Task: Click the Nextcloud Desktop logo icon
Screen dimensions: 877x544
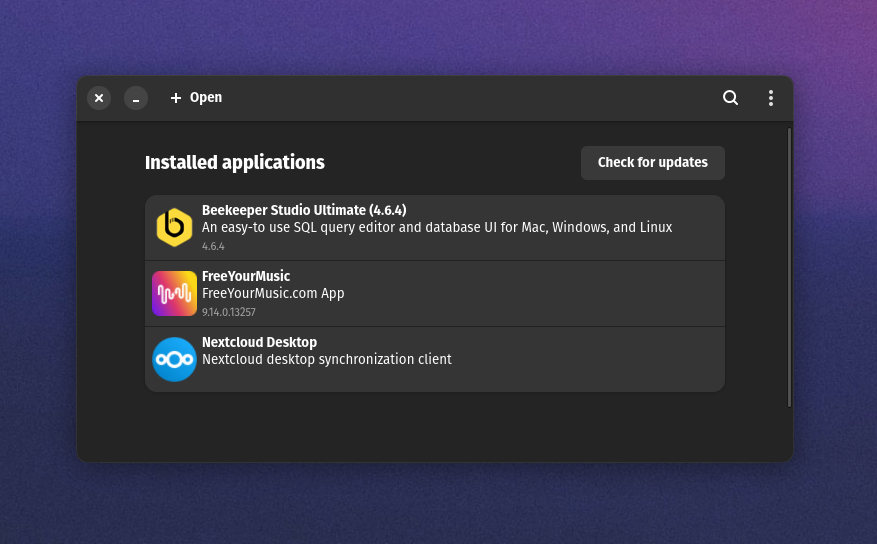Action: tap(174, 359)
